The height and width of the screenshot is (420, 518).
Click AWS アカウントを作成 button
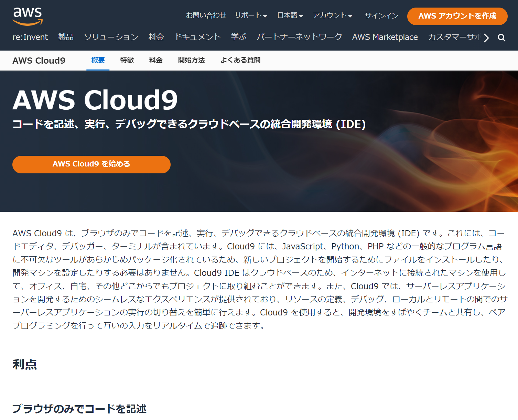457,16
